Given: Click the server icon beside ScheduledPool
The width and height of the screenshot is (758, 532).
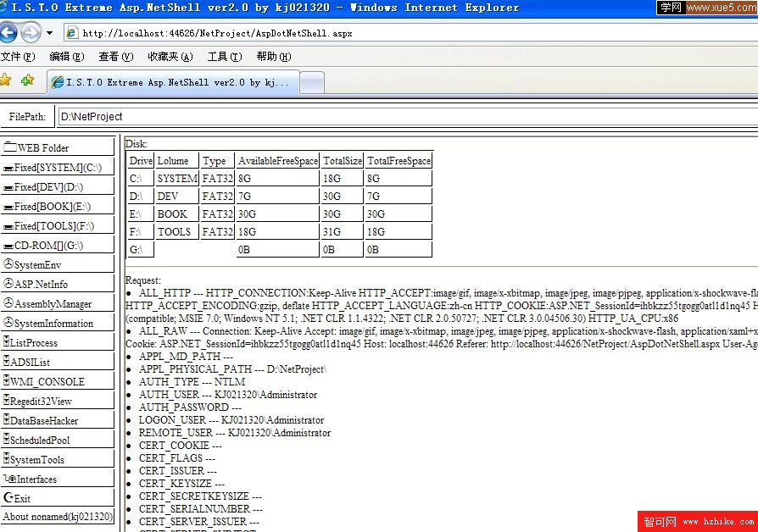Looking at the screenshot, I should [6, 439].
